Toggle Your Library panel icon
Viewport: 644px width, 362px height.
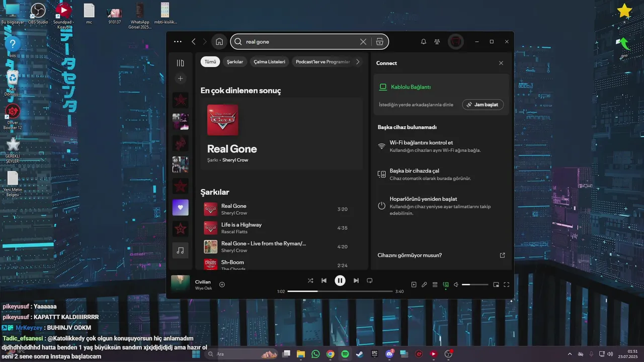(x=181, y=63)
